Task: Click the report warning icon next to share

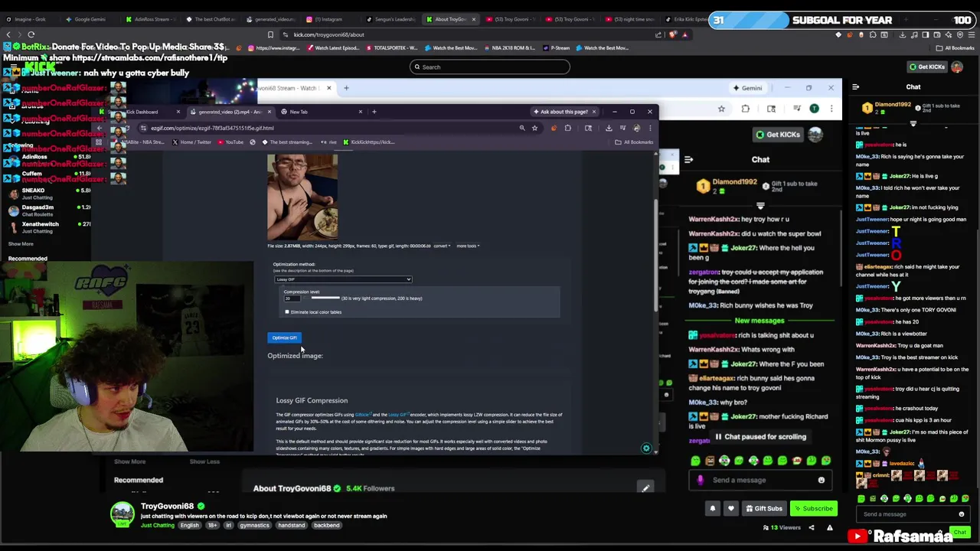Action: click(x=830, y=527)
